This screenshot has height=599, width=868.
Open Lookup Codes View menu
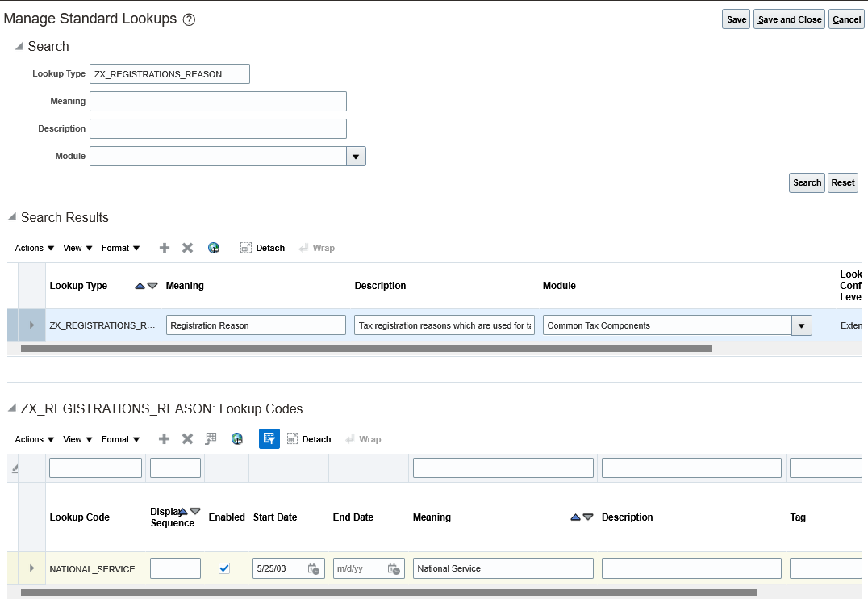pyautogui.click(x=77, y=439)
